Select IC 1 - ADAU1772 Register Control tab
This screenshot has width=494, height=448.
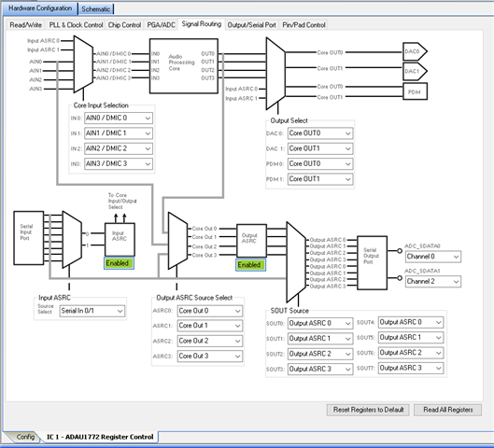[100, 437]
